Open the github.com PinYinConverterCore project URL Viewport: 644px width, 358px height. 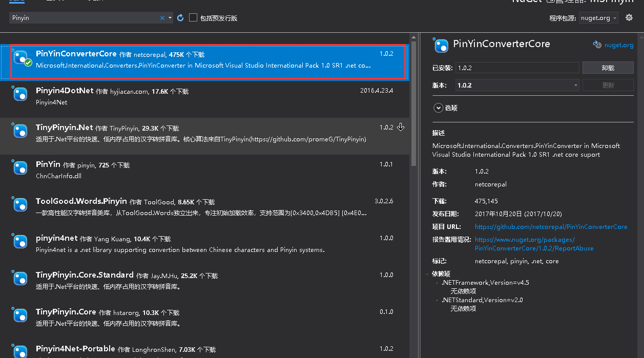(551, 227)
